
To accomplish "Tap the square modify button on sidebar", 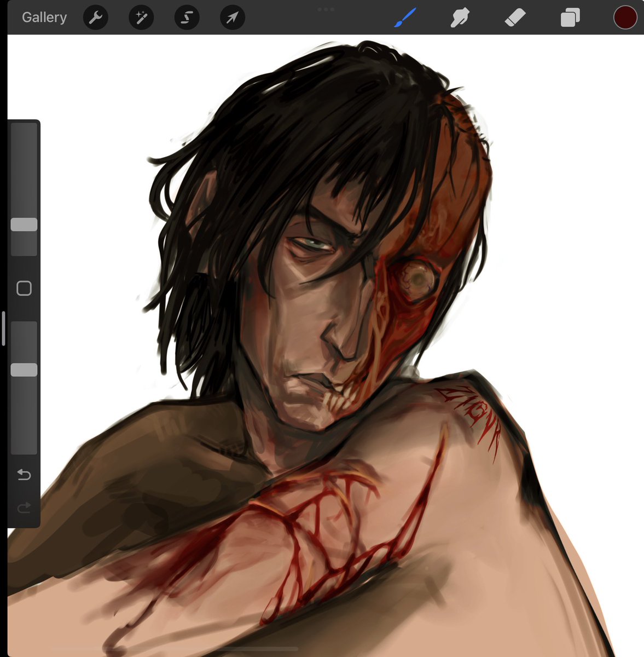I will click(x=24, y=289).
